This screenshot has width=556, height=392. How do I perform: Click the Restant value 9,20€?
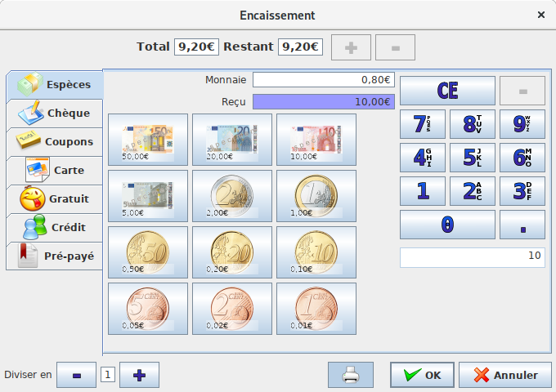[300, 47]
